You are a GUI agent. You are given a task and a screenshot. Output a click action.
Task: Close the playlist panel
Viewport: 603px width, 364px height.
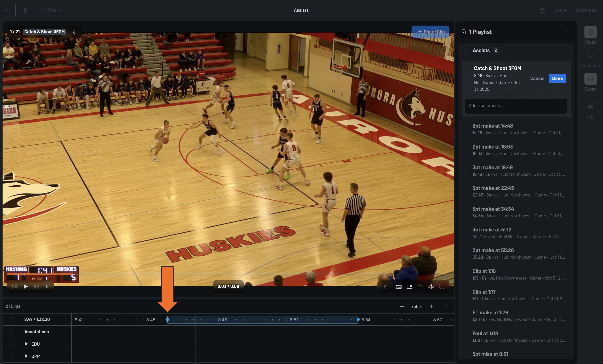(568, 32)
